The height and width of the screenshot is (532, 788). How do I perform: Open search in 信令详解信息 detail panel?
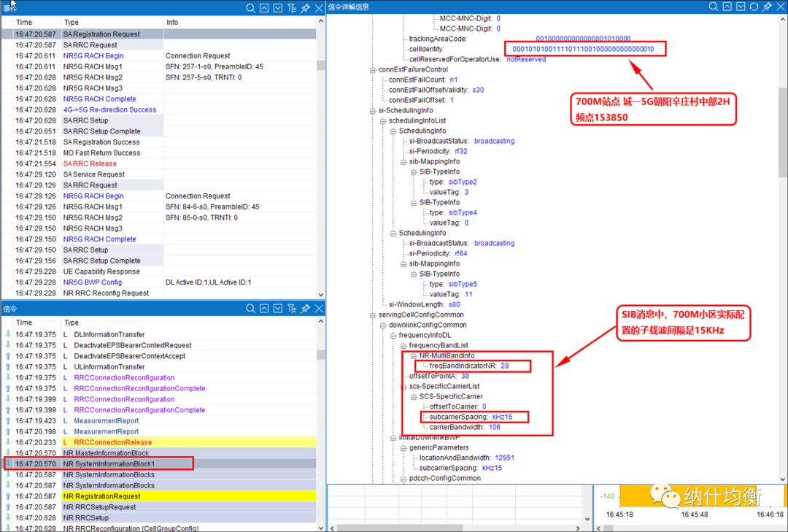tap(713, 7)
